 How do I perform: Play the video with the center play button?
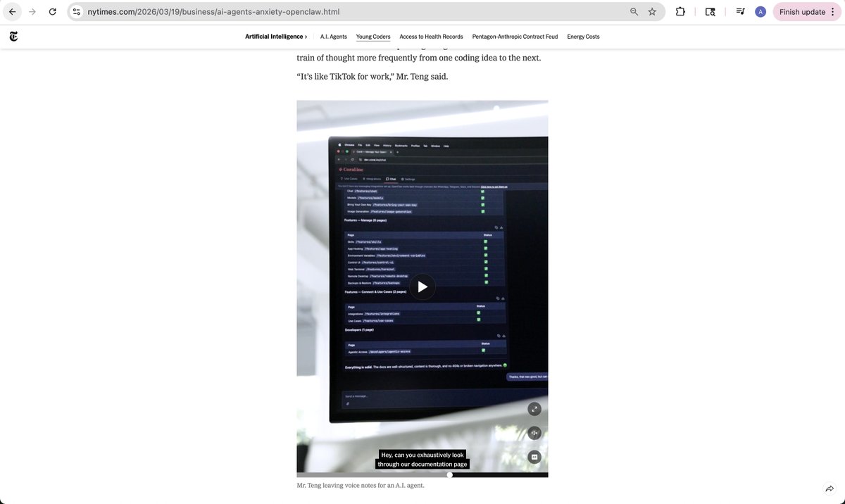[x=423, y=286]
